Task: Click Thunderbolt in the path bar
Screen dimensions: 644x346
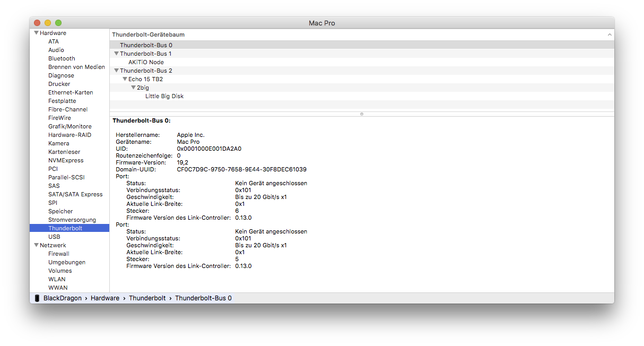Action: click(x=147, y=298)
